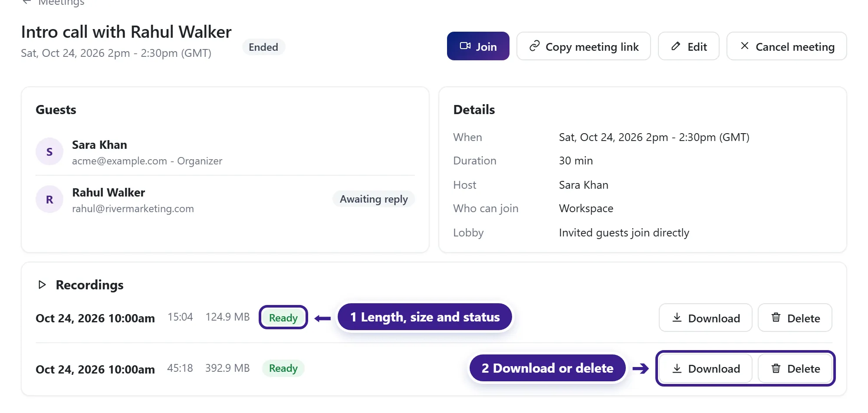
Task: Click Invited guests join directly value
Action: 624,233
